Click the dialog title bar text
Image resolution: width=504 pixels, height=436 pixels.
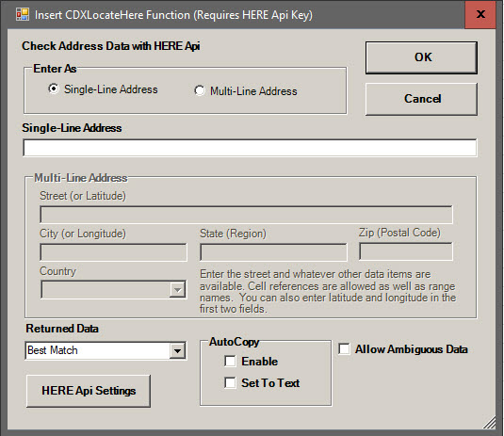[173, 15]
